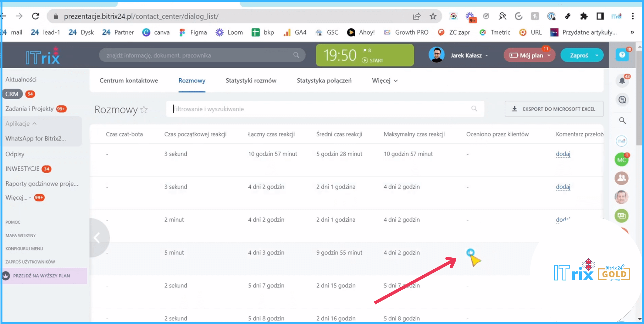The image size is (644, 324).
Task: Expand the Więcej tab dropdown
Action: tap(385, 81)
